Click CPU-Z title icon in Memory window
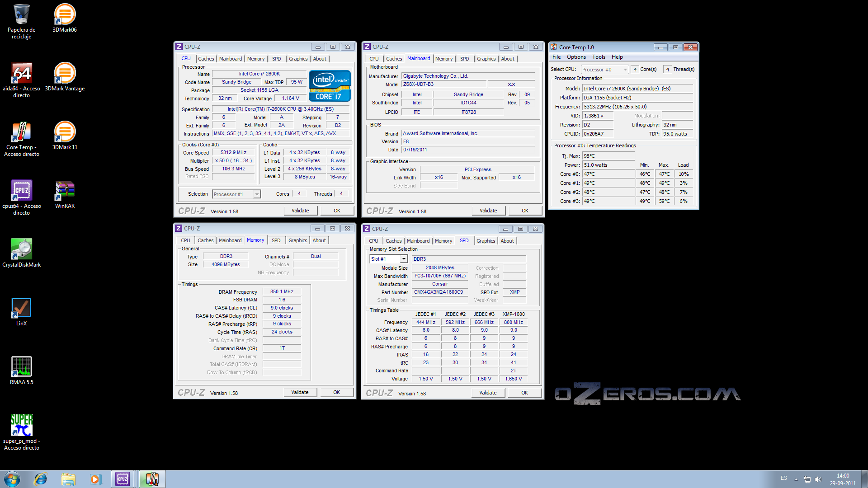Viewport: 868px width, 488px height. pos(179,229)
